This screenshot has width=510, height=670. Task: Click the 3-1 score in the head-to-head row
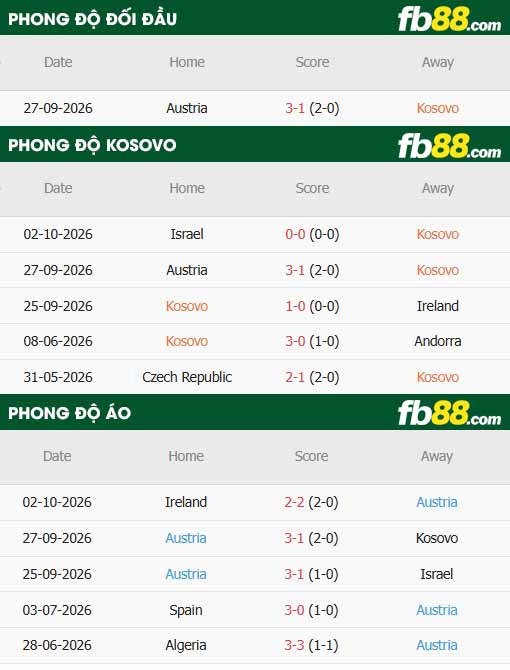295,108
